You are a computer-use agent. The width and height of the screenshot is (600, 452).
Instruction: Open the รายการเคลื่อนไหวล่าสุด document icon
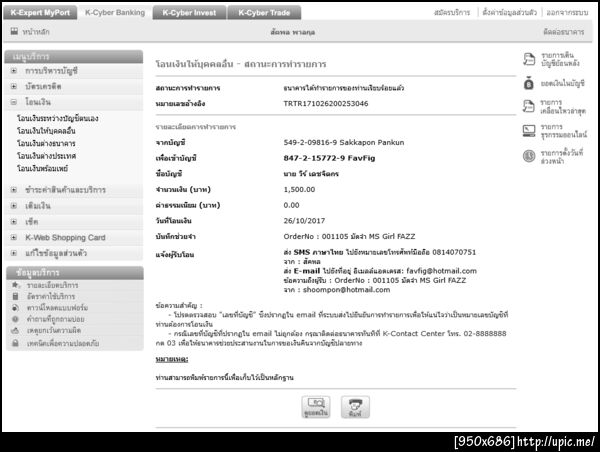point(529,106)
